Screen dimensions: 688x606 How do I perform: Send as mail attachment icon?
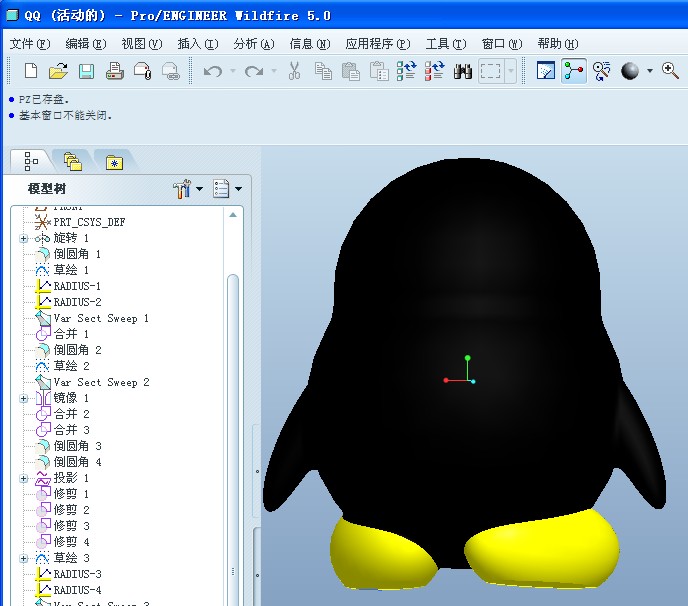click(143, 71)
